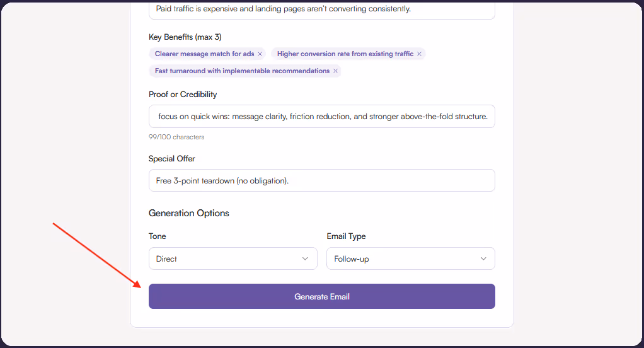Click the 'Email Type' field label
This screenshot has height=348, width=644.
[x=346, y=236]
